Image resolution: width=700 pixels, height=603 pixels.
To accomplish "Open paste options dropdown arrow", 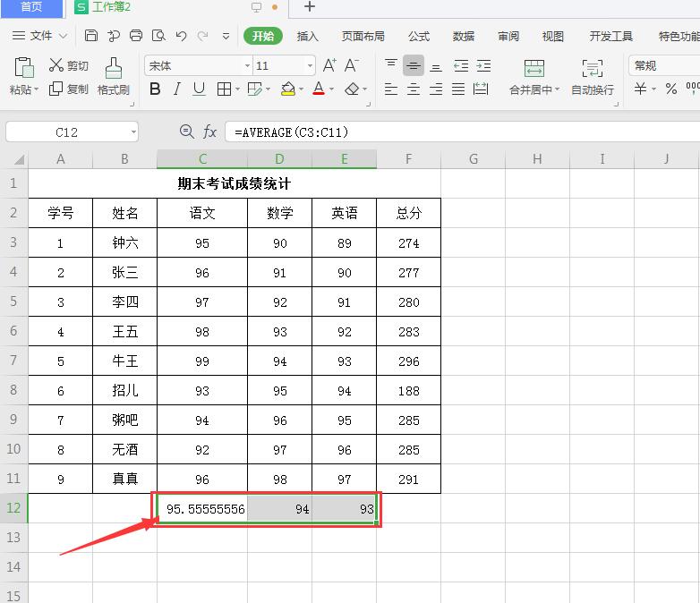I will tap(36, 89).
